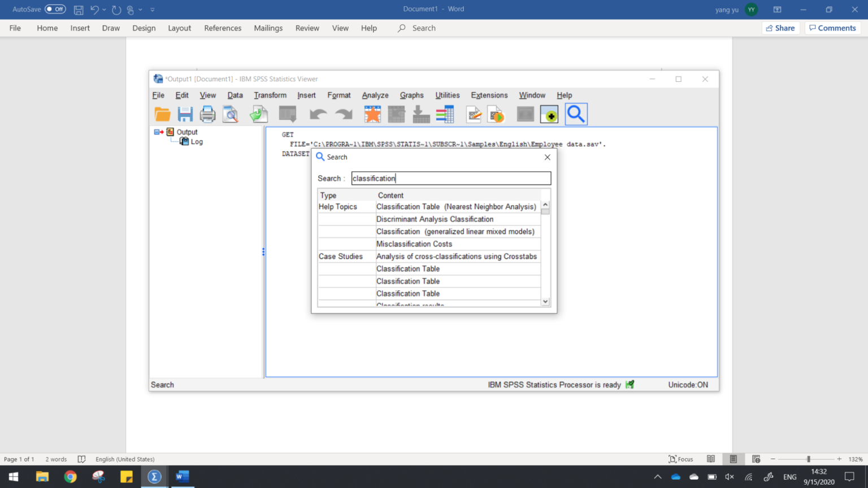The width and height of the screenshot is (868, 488).
Task: Open a file in SPSS Viewer
Action: click(163, 114)
